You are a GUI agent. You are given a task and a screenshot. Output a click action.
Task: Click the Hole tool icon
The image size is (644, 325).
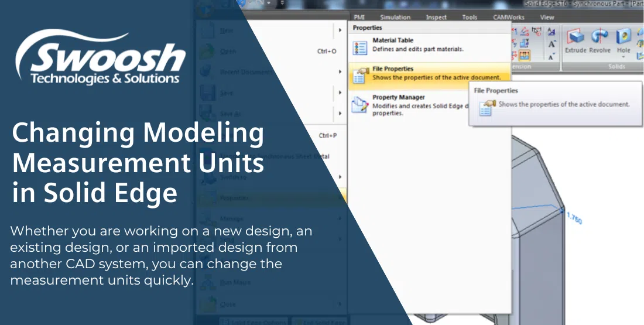624,36
